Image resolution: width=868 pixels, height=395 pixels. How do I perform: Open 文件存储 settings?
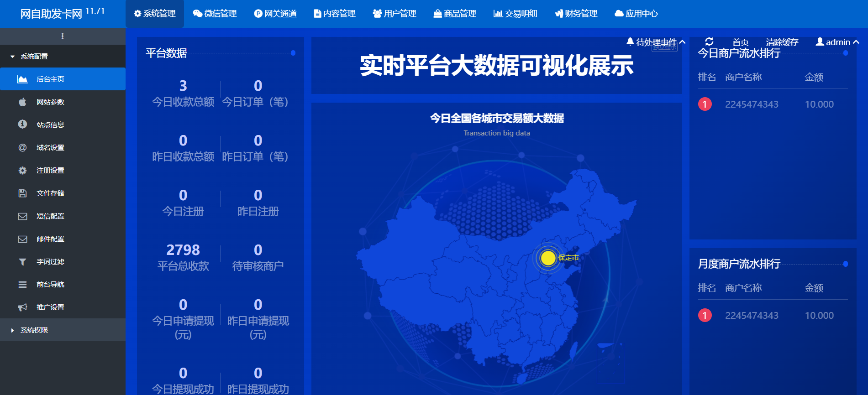(x=63, y=193)
